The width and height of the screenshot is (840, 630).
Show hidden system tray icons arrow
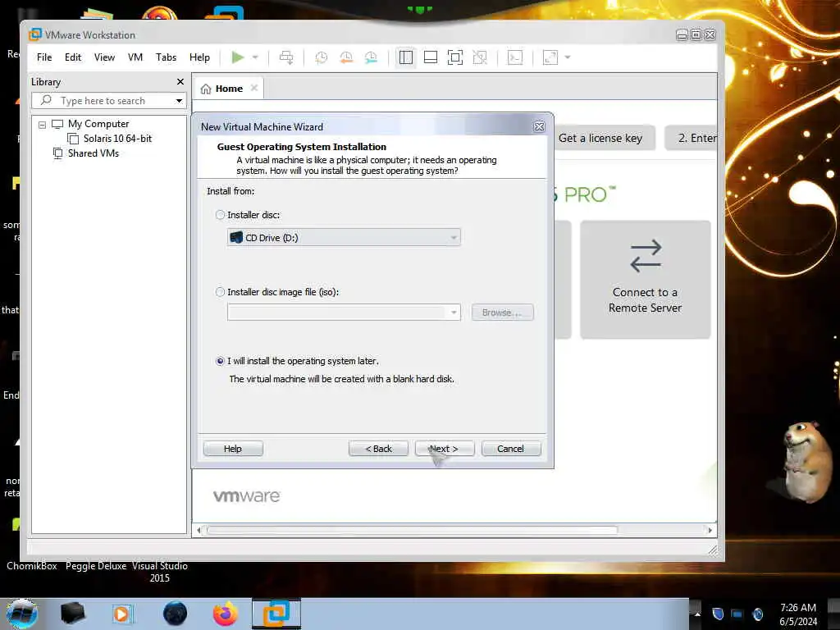pos(697,614)
